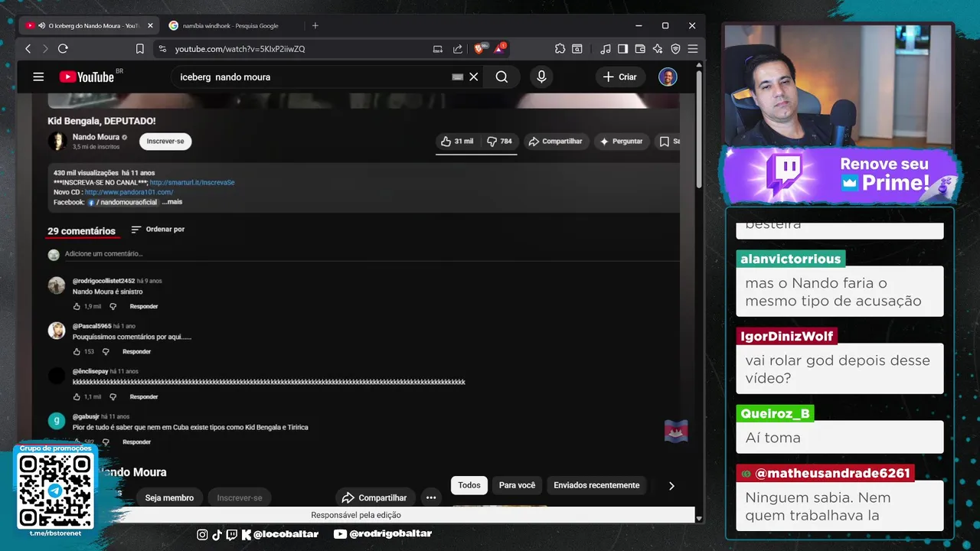Open the Ordenar por sort dropdown
This screenshot has height=551, width=980.
158,230
